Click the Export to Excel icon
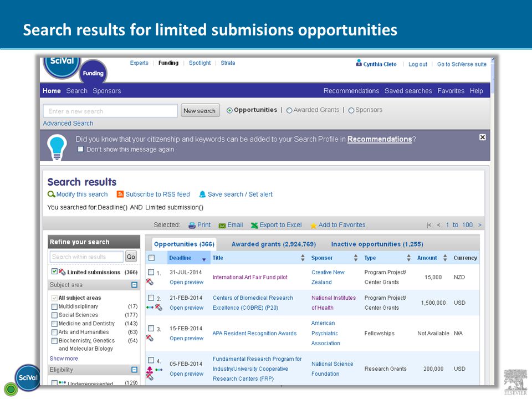 [x=254, y=226]
